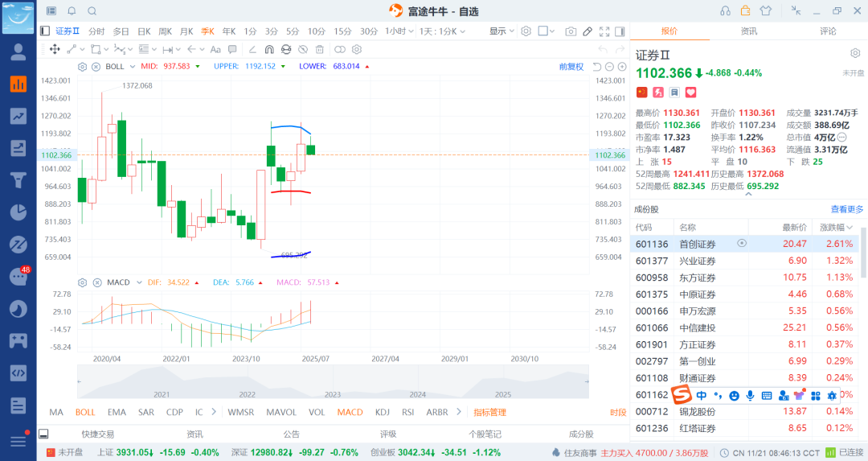Enter fullscreen chart mode icon

coord(604,31)
